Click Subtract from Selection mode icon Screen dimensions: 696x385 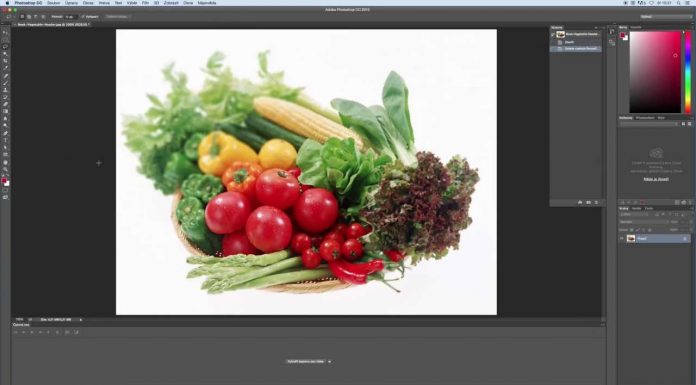coord(36,17)
